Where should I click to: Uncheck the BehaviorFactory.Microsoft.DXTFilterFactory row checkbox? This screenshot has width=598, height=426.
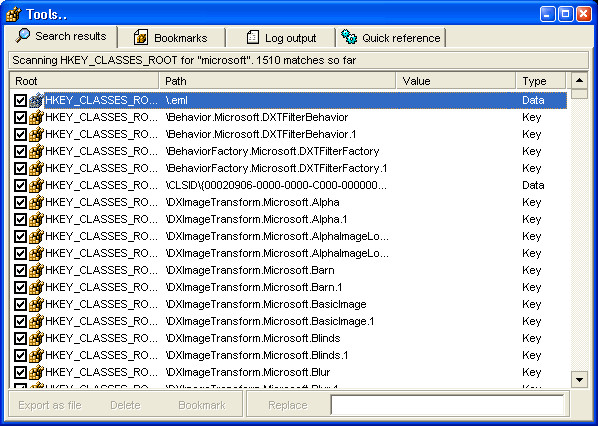point(20,151)
